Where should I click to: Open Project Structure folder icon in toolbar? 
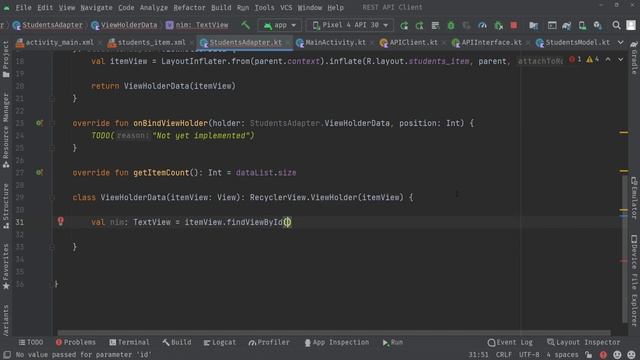point(533,25)
